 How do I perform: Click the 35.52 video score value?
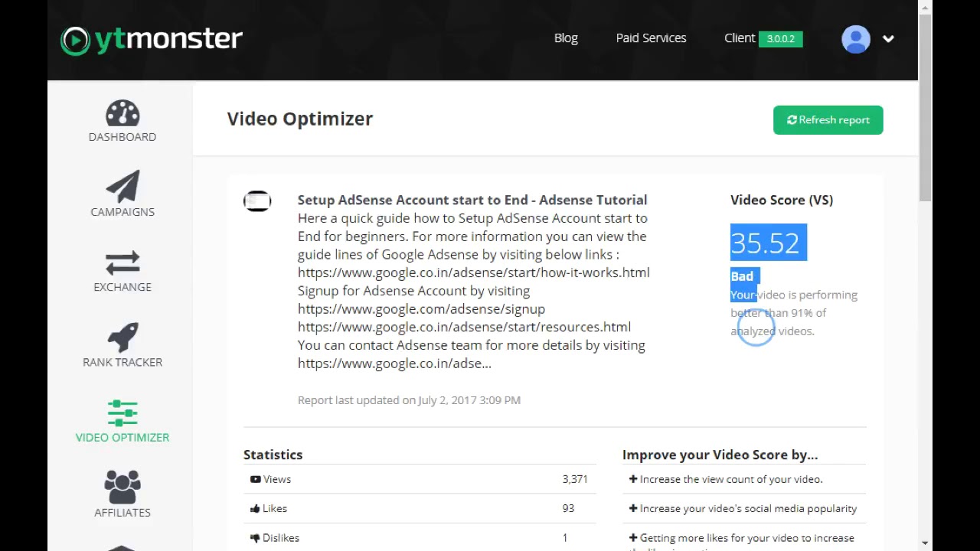click(766, 243)
